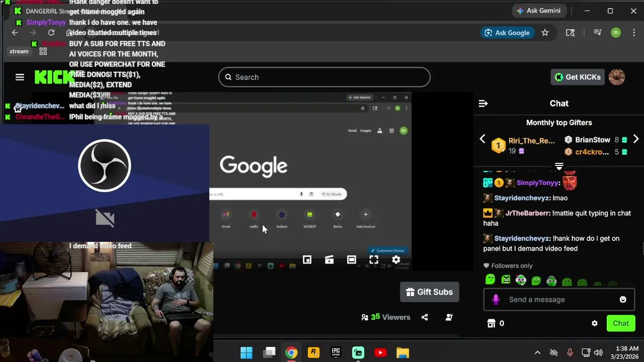
Task: Open Streamlabs icon on taskbar
Action: [x=358, y=352]
